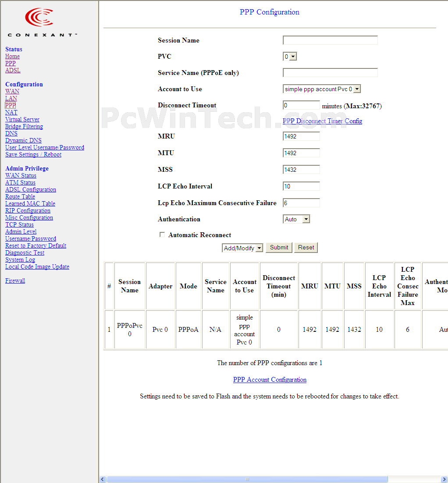Viewport: 448px width, 483px height.
Task: Click the Pvc 0 adapter cell
Action: click(x=160, y=330)
